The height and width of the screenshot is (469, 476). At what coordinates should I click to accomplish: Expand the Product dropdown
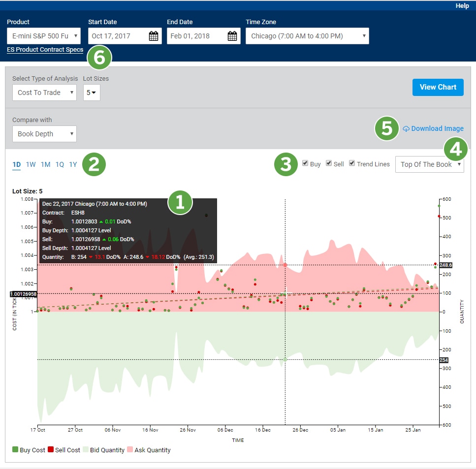coord(44,36)
